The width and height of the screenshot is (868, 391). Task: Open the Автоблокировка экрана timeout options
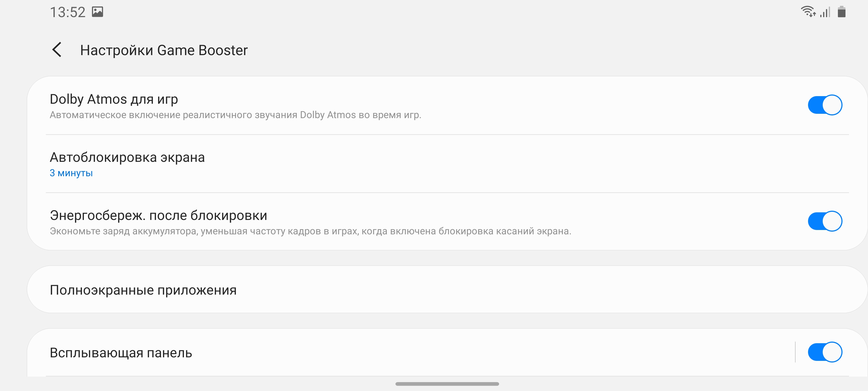tap(127, 157)
